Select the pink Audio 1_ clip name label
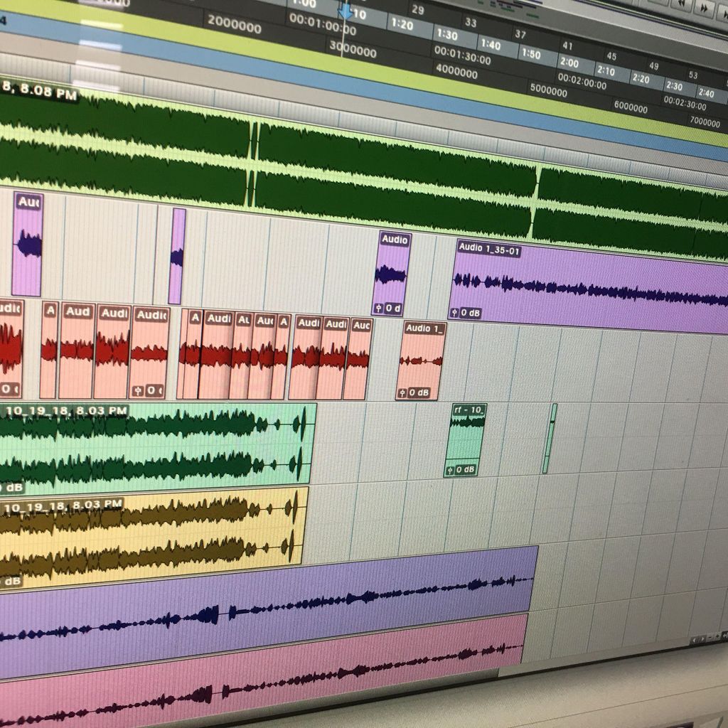This screenshot has width=728, height=728. point(424,328)
